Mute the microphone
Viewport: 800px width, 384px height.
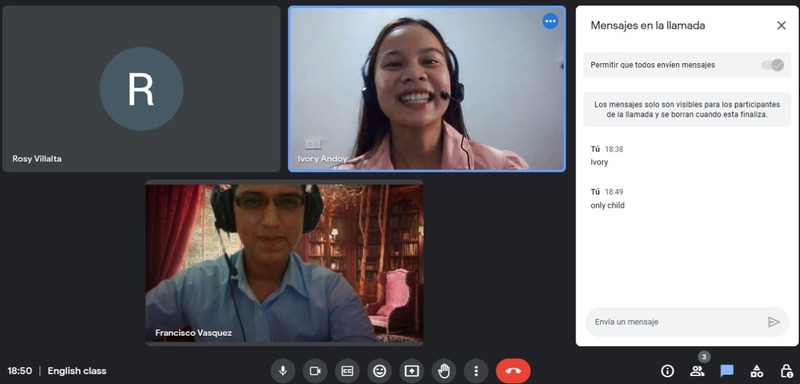283,371
